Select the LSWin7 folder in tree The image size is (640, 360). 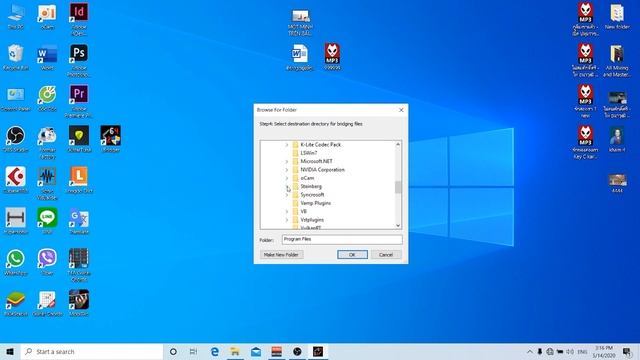point(309,153)
